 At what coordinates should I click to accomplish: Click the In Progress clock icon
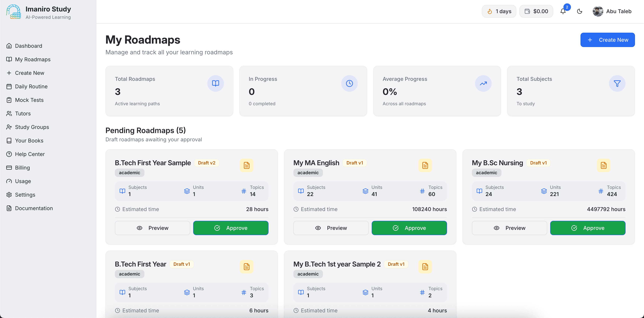click(349, 83)
